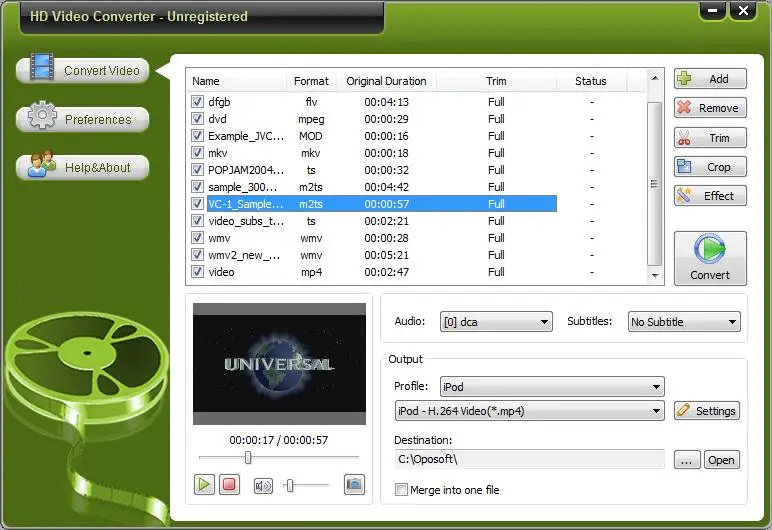Select the mkv file name

point(218,153)
